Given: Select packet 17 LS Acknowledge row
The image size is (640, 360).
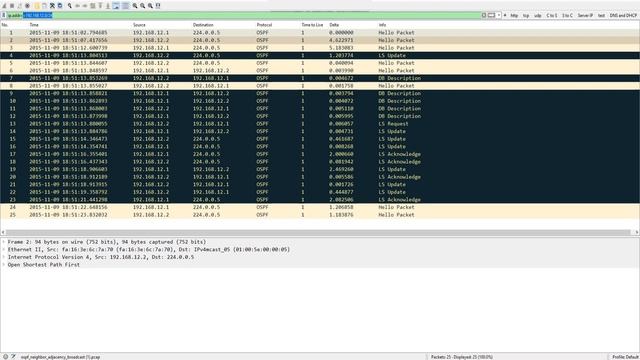Looking at the screenshot, I should (320, 154).
